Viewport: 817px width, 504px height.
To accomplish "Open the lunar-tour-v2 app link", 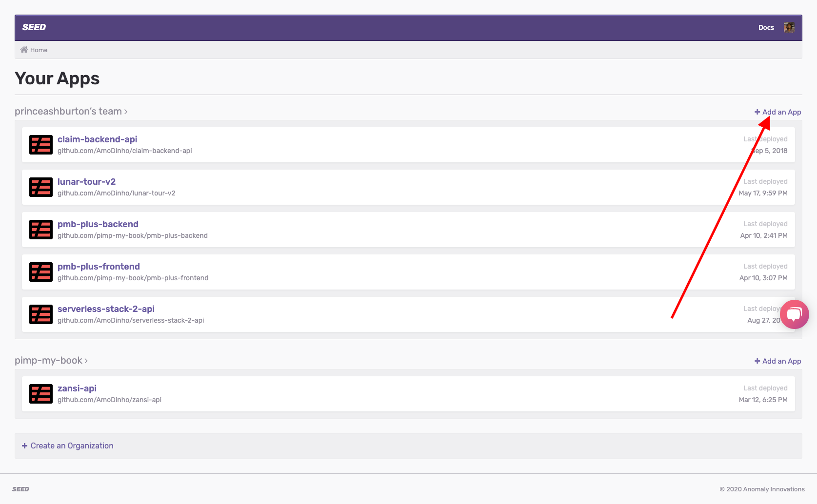I will click(86, 182).
